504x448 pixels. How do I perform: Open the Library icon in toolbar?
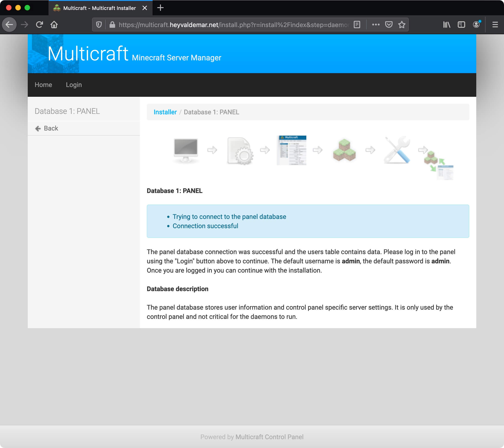446,25
